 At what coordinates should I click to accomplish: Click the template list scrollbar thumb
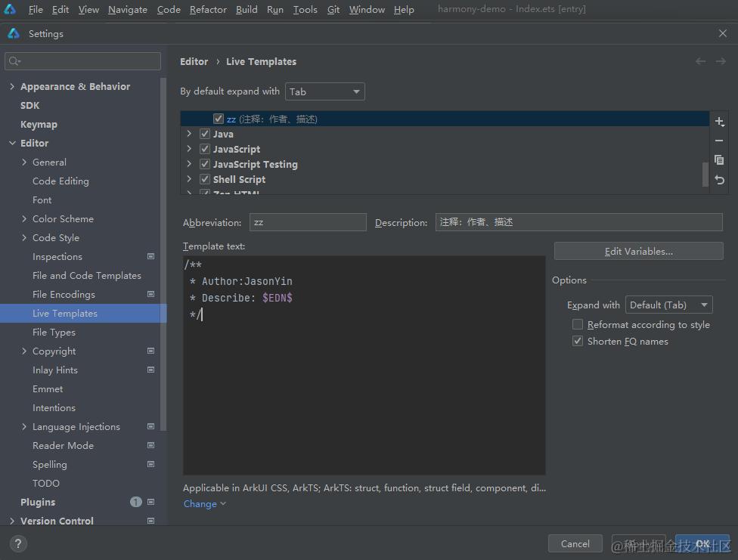coord(705,175)
